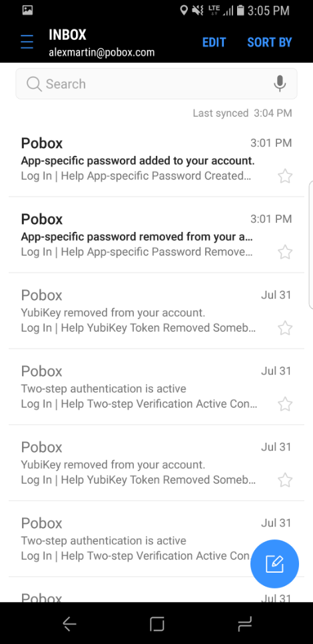Star the first YubiKey removed email
Image resolution: width=313 pixels, height=644 pixels.
pos(285,328)
